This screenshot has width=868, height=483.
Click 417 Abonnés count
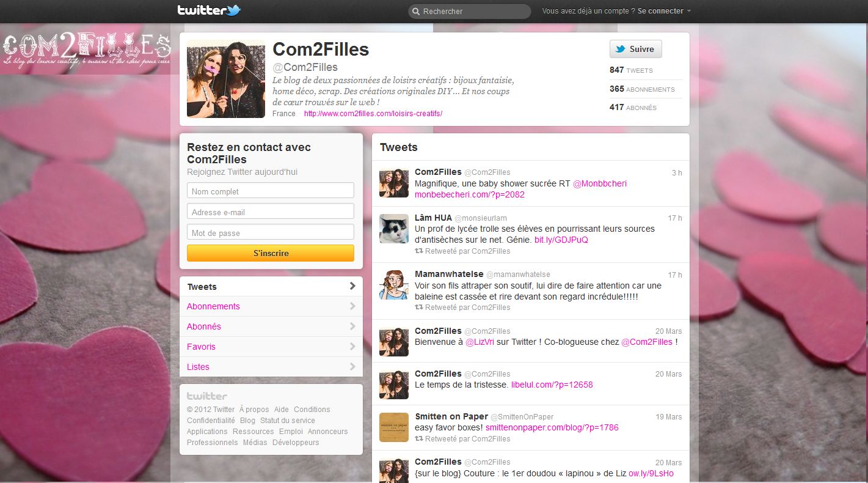(x=633, y=108)
